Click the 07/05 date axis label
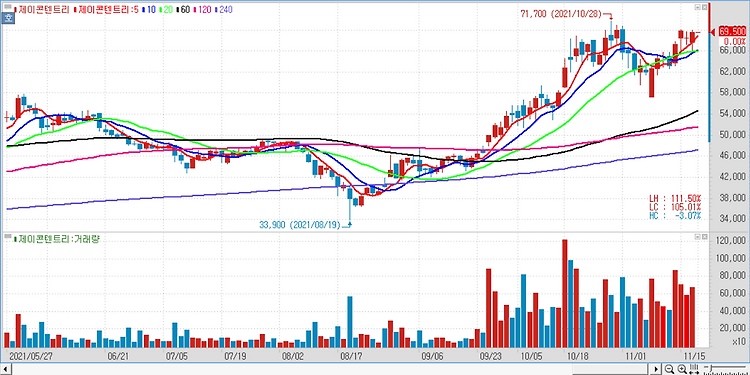Image resolution: width=750 pixels, height=375 pixels. pos(176,356)
